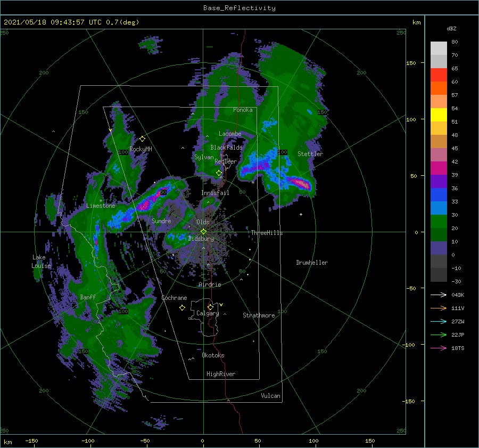
Task: Click the Sylvan label on map
Action: [204, 157]
